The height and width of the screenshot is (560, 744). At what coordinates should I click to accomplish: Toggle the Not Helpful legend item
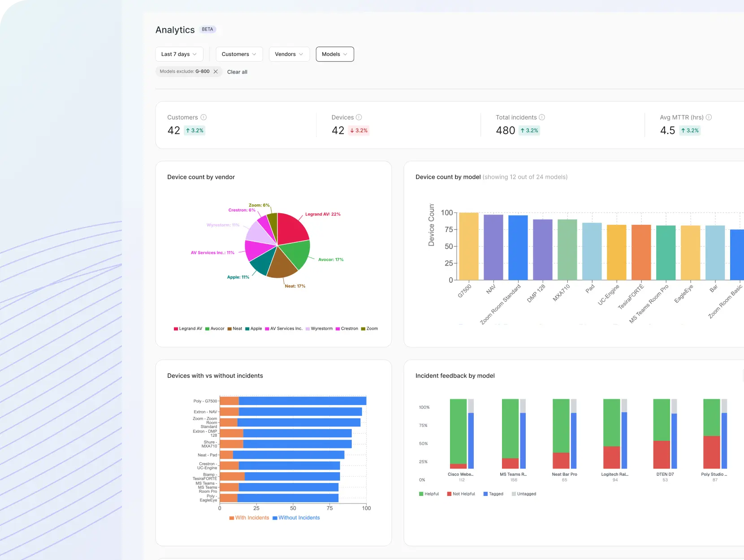point(461,494)
